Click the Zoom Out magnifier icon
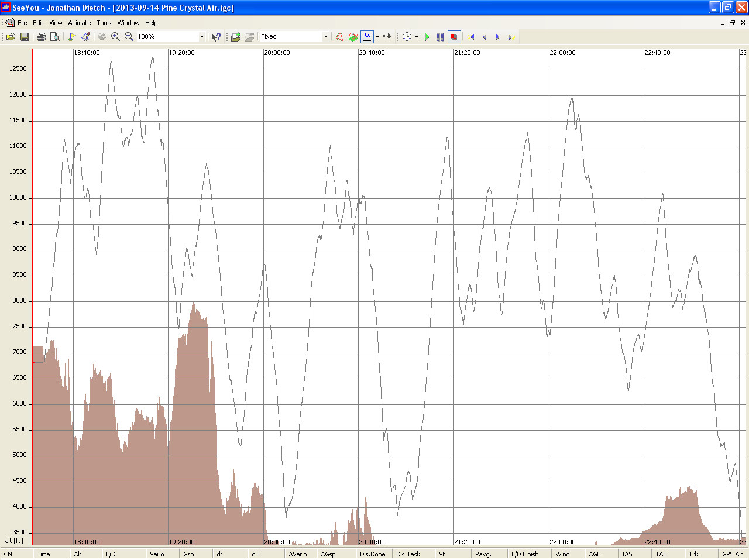 (129, 37)
